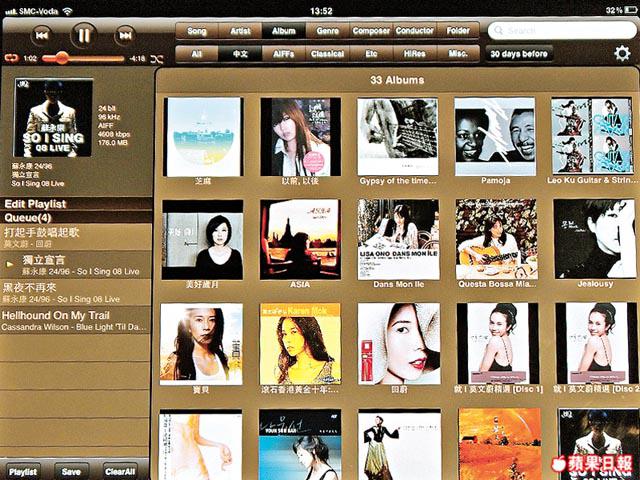Select the Misc. filter
This screenshot has height=480, width=640.
(x=458, y=54)
